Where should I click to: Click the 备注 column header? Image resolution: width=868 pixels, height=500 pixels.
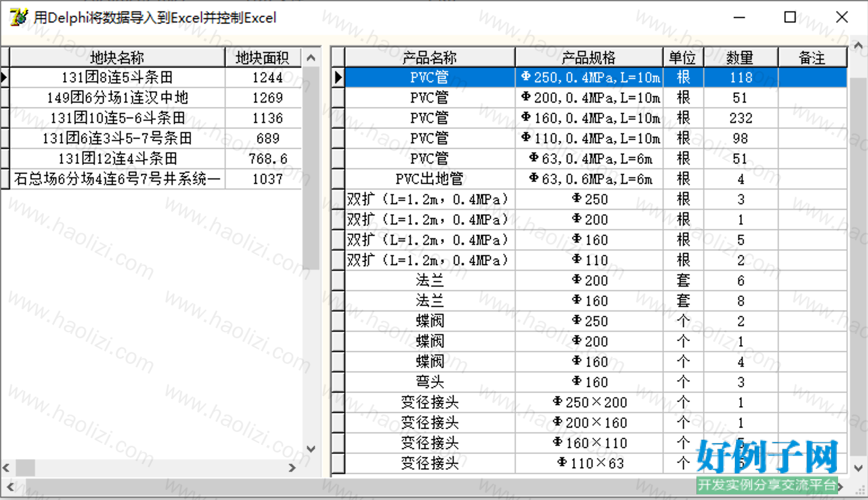[812, 58]
